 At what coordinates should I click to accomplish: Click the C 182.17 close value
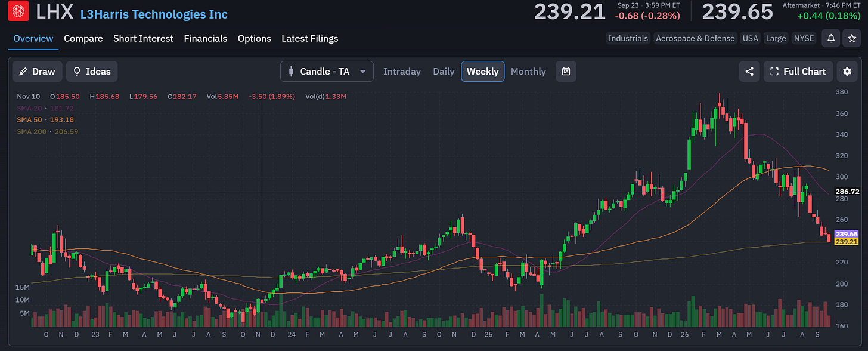point(182,96)
